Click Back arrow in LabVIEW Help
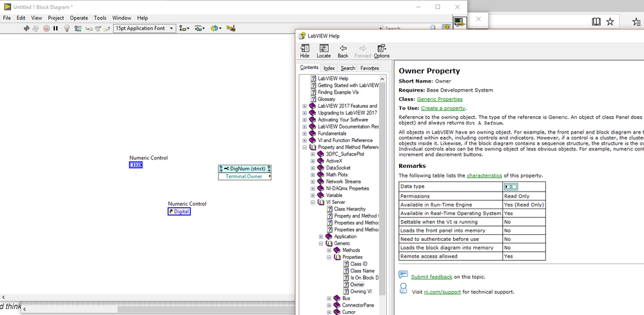The width and height of the screenshot is (644, 315). (x=343, y=51)
